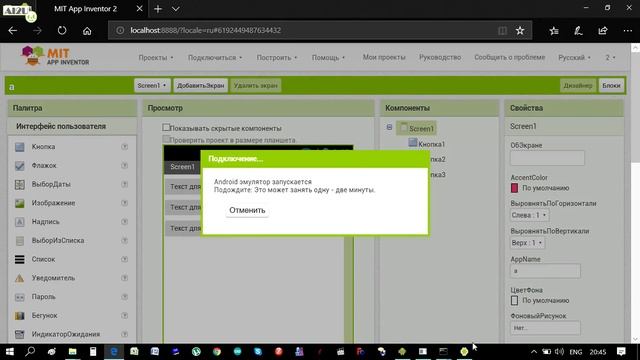The height and width of the screenshot is (360, 640).
Task: Click the Бегунок palette component icon
Action: (20, 316)
